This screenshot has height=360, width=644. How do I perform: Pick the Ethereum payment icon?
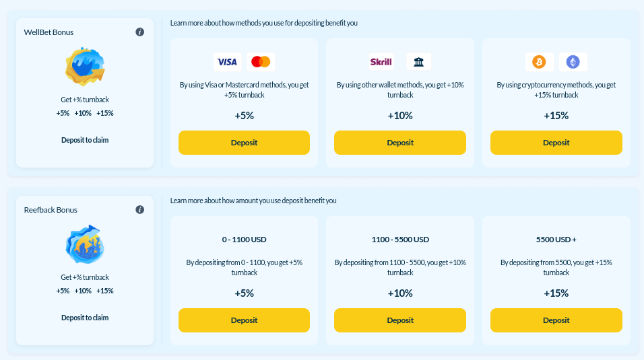(x=573, y=62)
